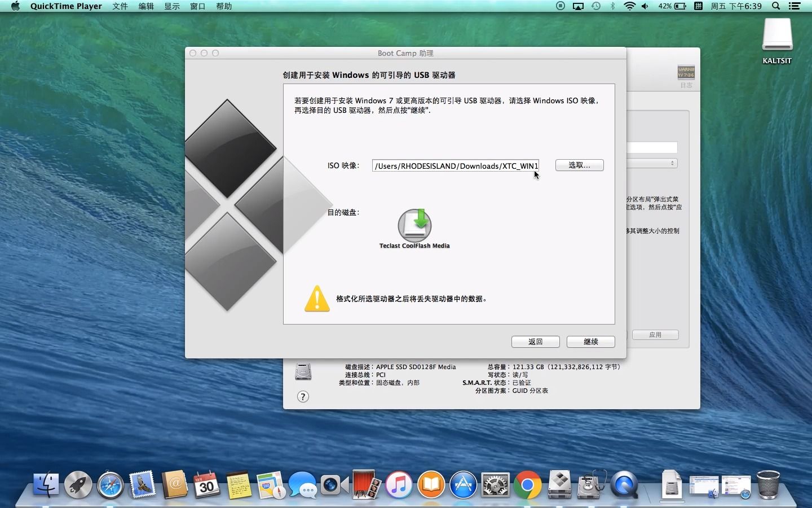The image size is (812, 508).
Task: Click the ISO 映像 path field
Action: click(x=456, y=165)
